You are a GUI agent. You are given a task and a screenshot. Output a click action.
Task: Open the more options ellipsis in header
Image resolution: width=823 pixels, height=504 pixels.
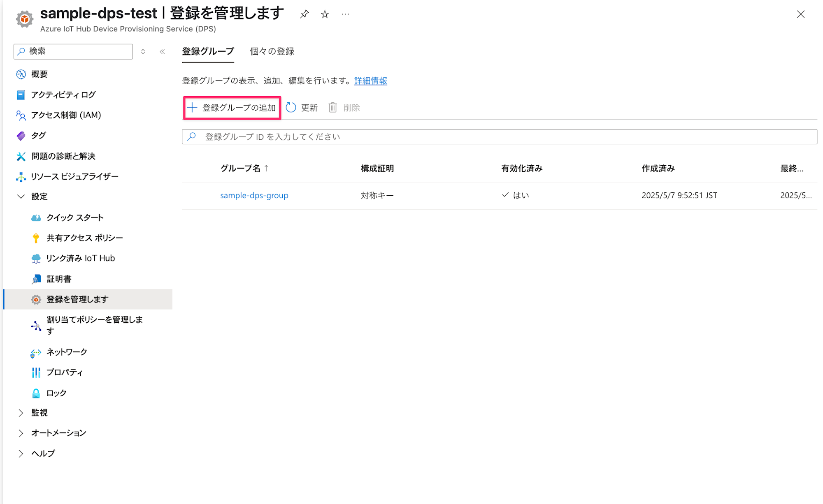coord(345,14)
